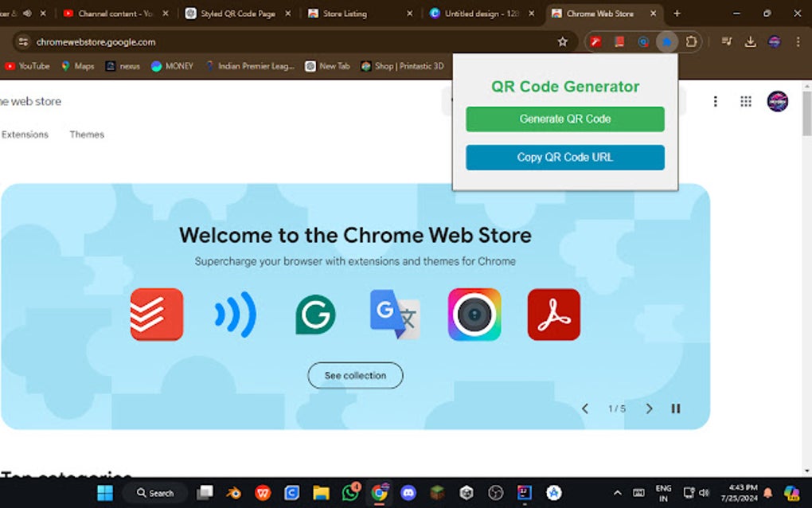
Task: Click the page vertical scrollbar thumb
Action: coord(806,113)
